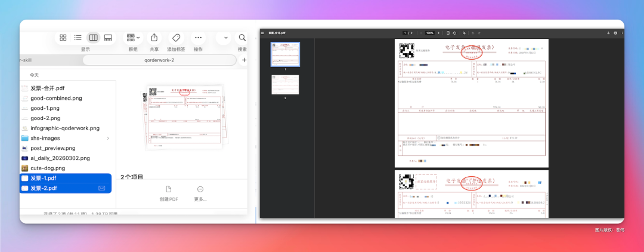Open the chevron dropdown beside search
This screenshot has width=644, height=252.
click(225, 38)
